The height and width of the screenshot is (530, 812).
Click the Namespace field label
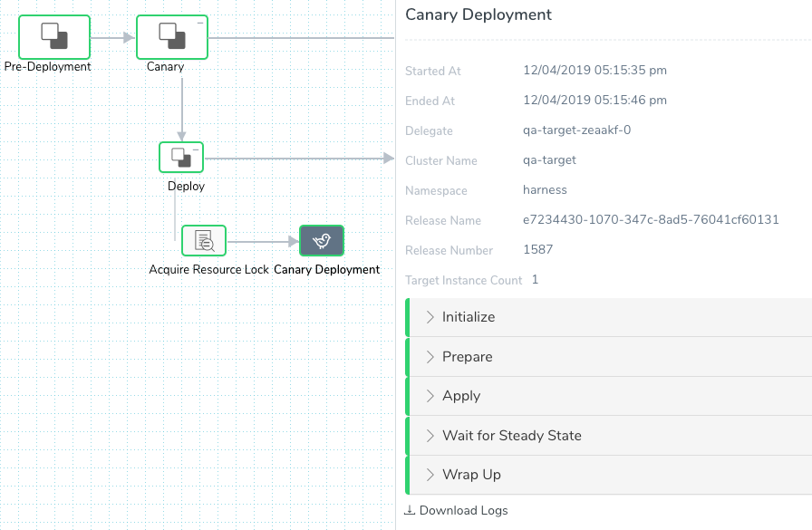coord(436,191)
